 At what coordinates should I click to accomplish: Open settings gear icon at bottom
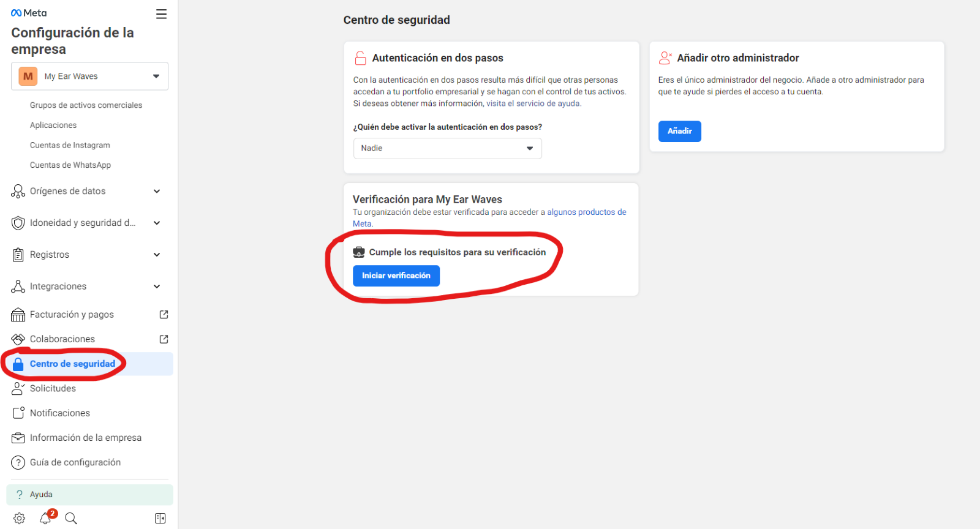pyautogui.click(x=20, y=519)
